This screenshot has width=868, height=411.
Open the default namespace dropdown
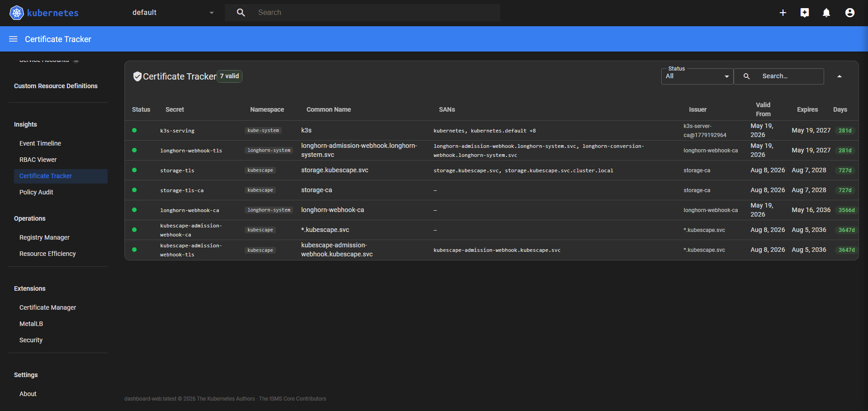click(173, 13)
